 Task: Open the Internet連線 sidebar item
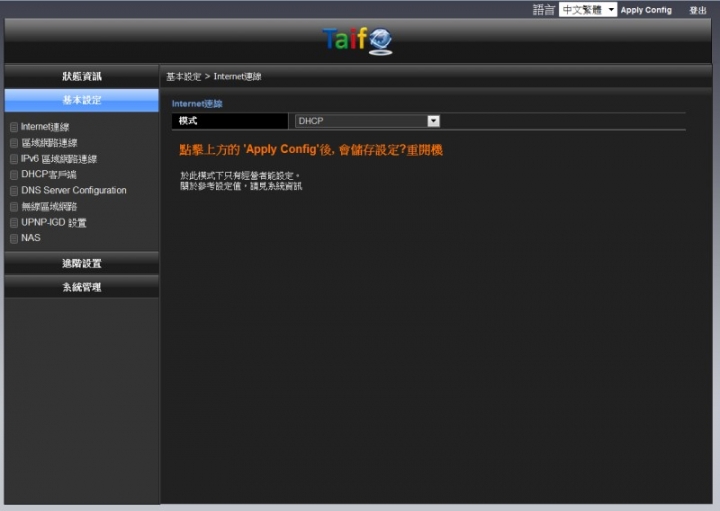(x=45, y=127)
